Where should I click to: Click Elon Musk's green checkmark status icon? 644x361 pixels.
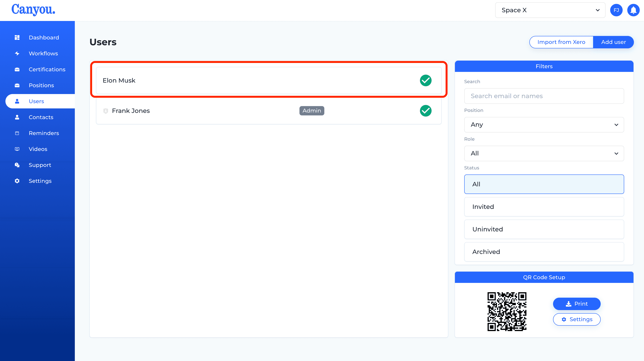point(426,80)
